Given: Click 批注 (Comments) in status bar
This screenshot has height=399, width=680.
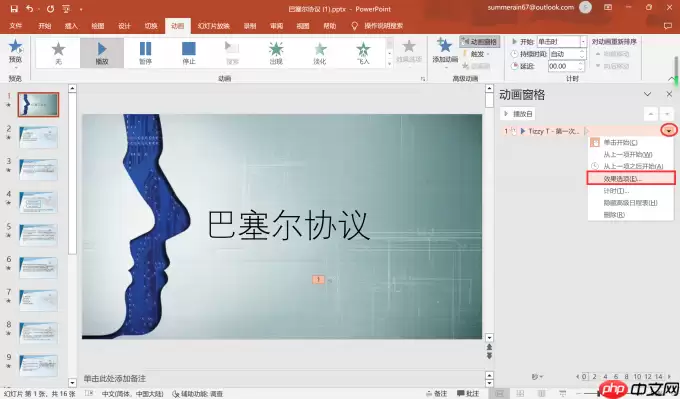Looking at the screenshot, I should pyautogui.click(x=468, y=393).
